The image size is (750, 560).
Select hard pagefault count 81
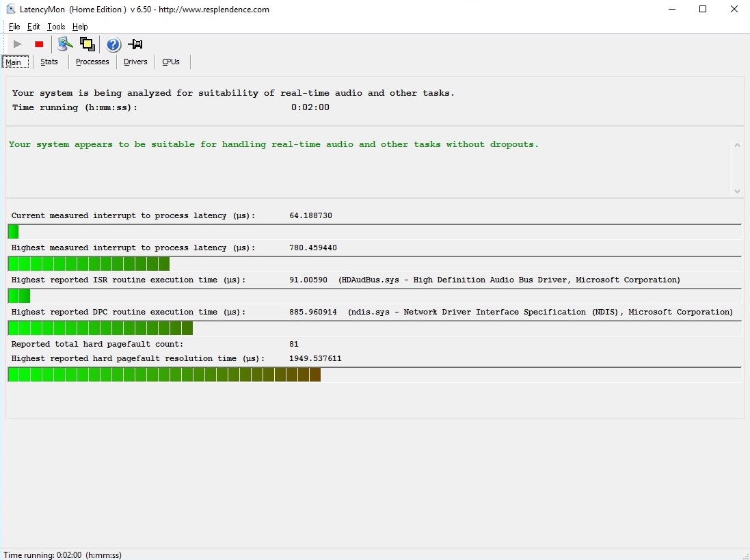[x=294, y=344]
